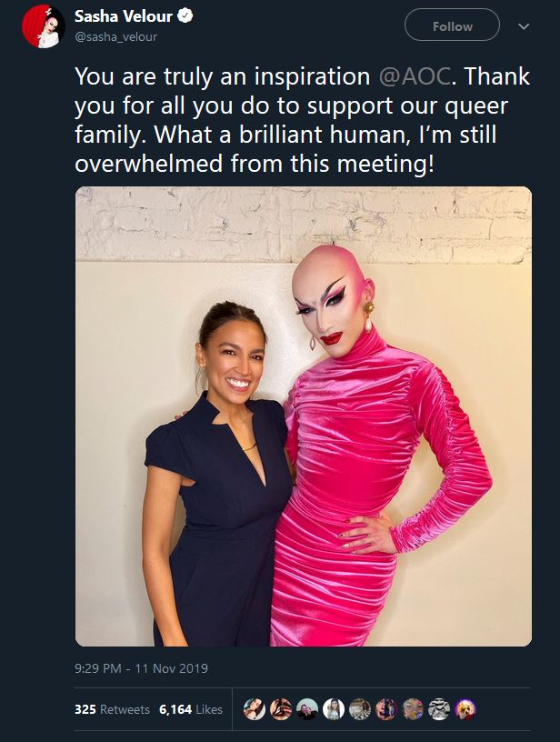This screenshot has height=742, width=560.
Task: Open sixth liker avatar with dark purple tones
Action: click(386, 709)
